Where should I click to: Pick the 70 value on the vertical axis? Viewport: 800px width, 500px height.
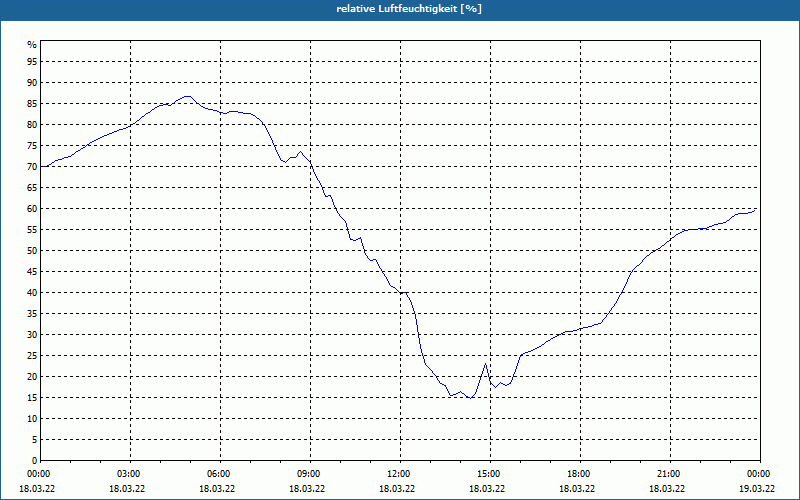tap(32, 167)
